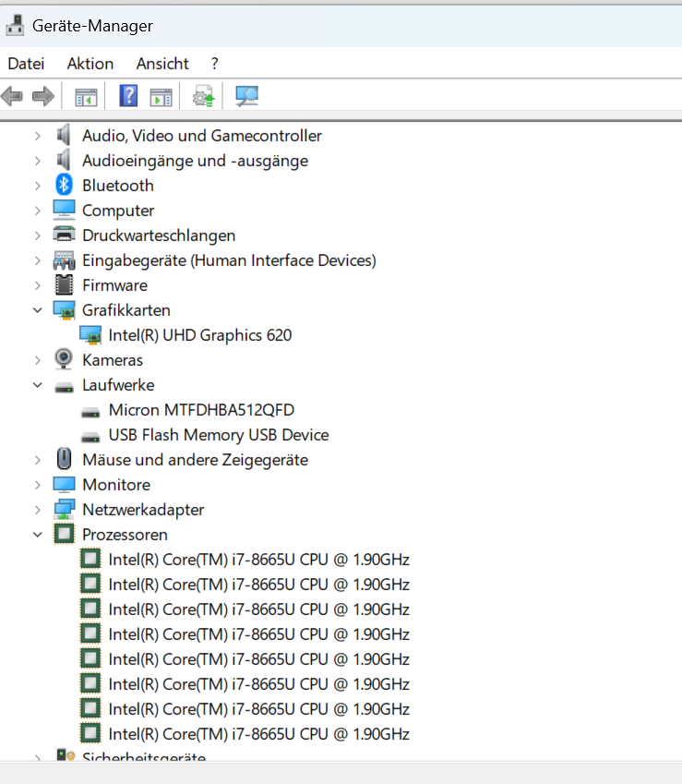The width and height of the screenshot is (682, 784).
Task: Expand the Druckwarteschlangen node
Action: (x=38, y=235)
